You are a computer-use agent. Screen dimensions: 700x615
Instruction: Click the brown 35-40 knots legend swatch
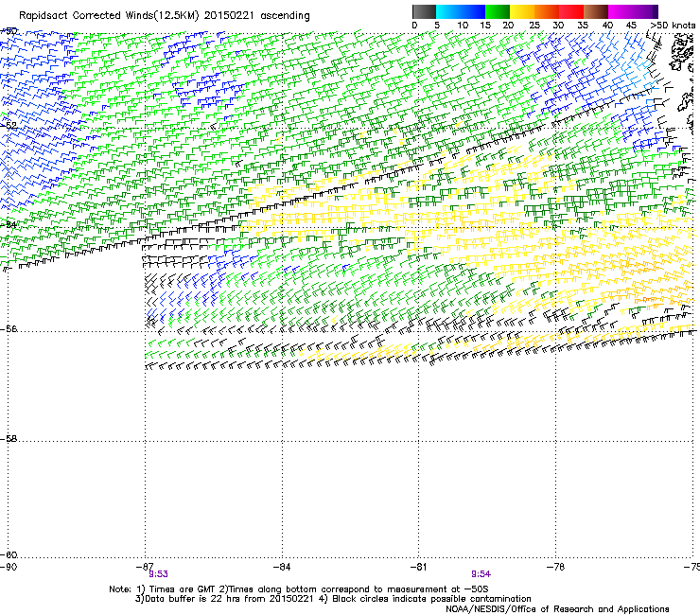point(596,11)
